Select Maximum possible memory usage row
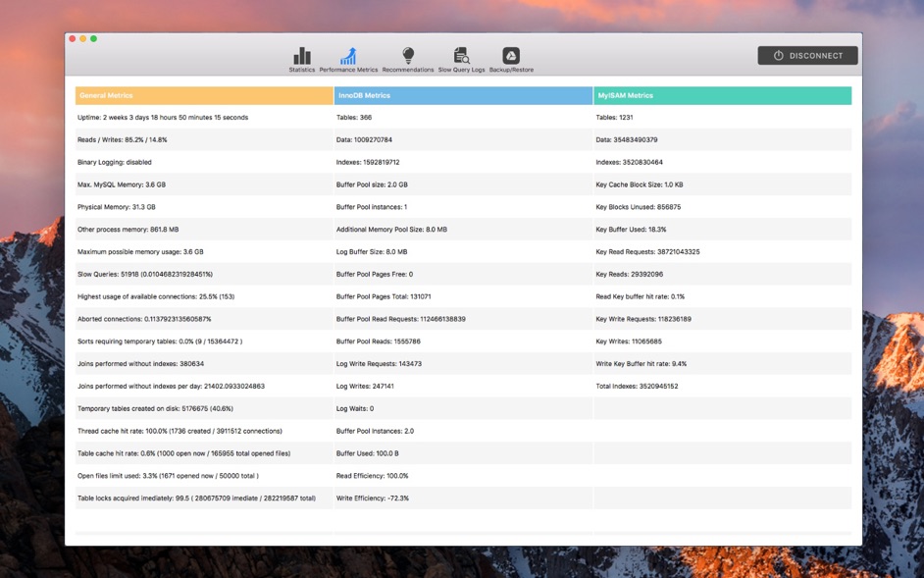Screen dimensions: 924x578 (x=204, y=252)
